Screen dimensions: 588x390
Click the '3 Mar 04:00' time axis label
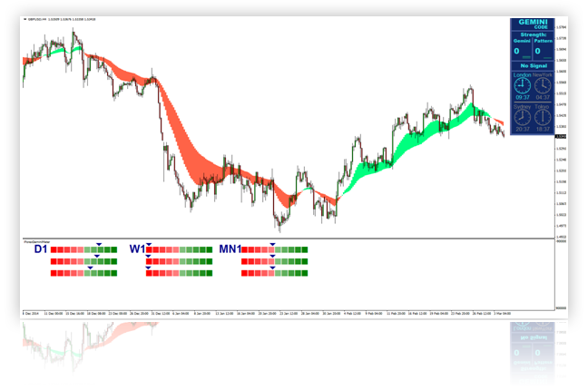point(502,314)
